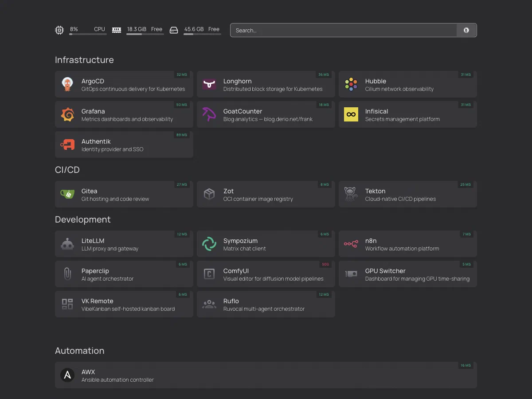This screenshot has width=532, height=399.
Task: Click the LiteLLM robot head icon
Action: (67, 244)
